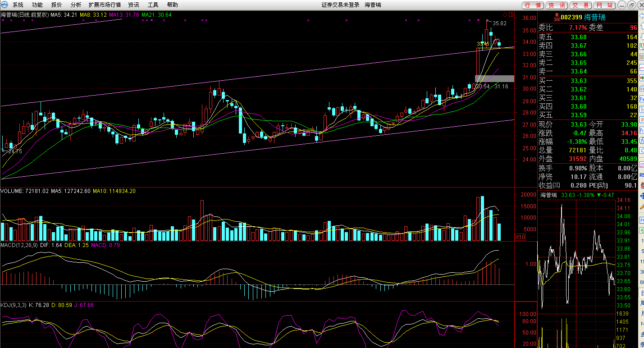This screenshot has width=644, height=348.
Task: Restore down the application window
Action: [632, 5]
